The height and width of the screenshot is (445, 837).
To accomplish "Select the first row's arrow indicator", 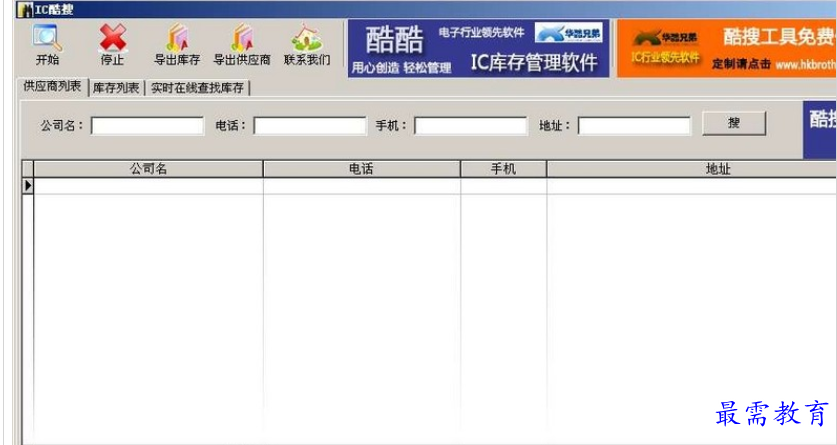I will click(x=28, y=186).
